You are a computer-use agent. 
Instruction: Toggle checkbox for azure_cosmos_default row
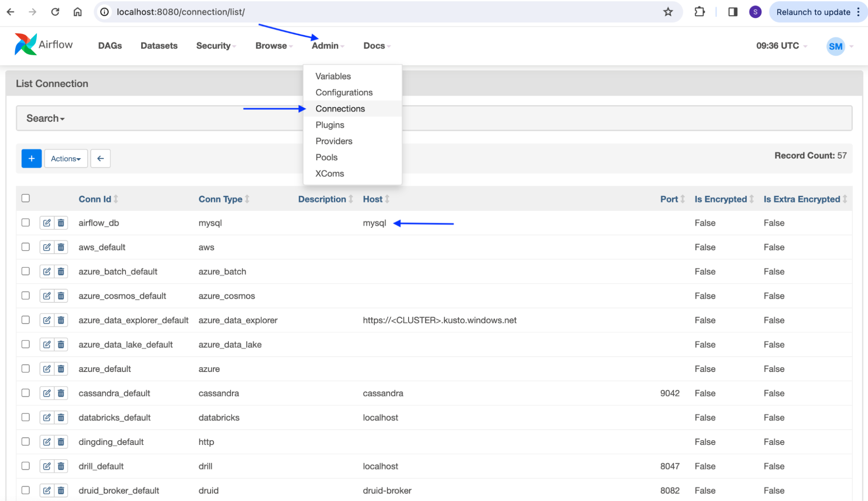(x=26, y=295)
